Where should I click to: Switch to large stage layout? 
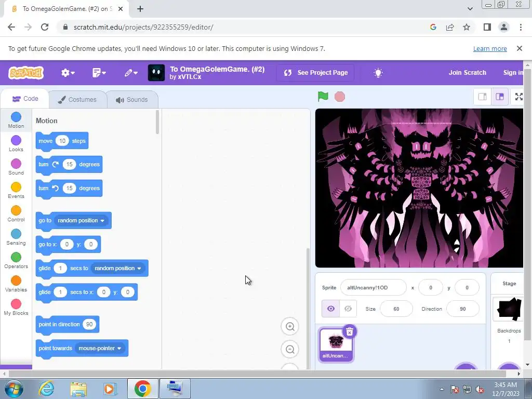(500, 97)
